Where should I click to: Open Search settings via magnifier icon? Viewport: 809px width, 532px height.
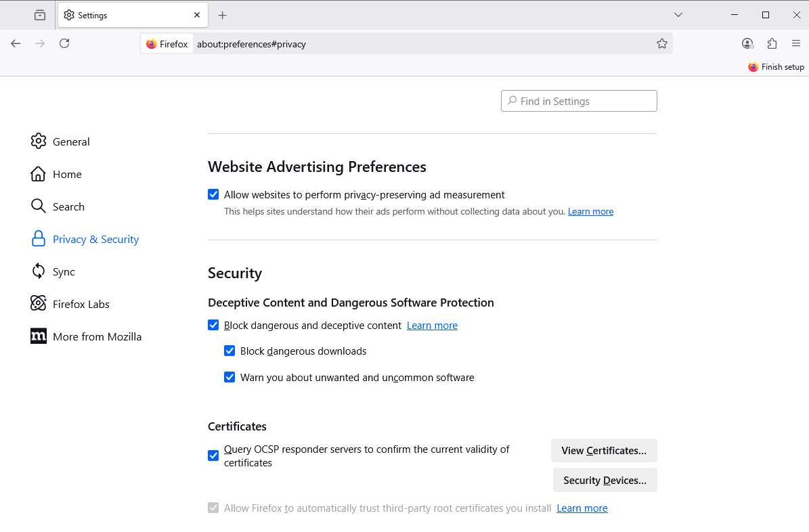[39, 206]
